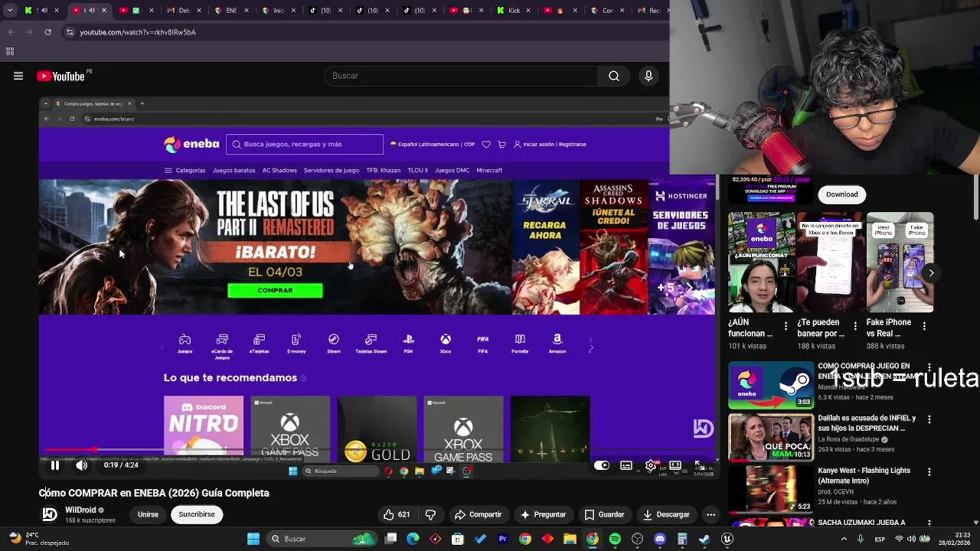This screenshot has height=551, width=980.
Task: Open options for '¿Te pueden banear' Short
Action: tap(855, 326)
